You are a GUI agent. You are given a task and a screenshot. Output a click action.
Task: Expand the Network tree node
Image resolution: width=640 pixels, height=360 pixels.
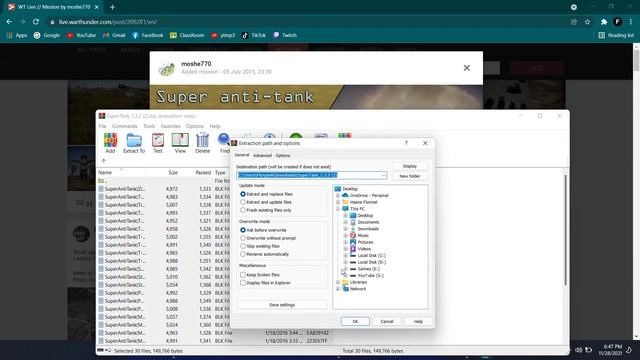[338, 289]
